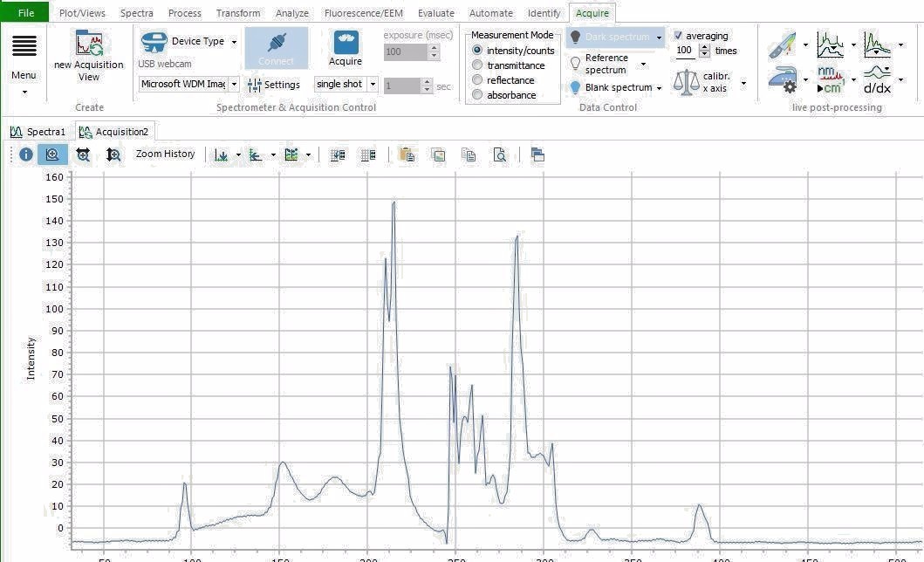Open the Fluorescence/EEM menu

363,12
